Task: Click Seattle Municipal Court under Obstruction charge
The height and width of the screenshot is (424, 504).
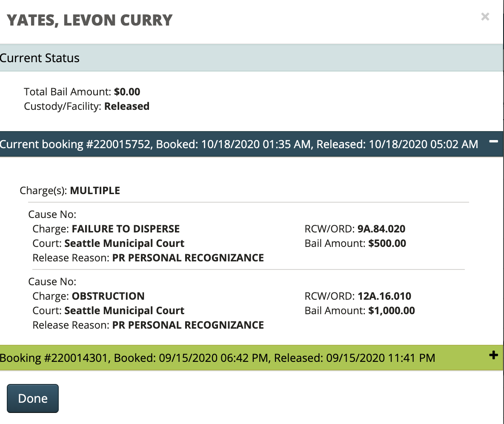Action: point(124,310)
